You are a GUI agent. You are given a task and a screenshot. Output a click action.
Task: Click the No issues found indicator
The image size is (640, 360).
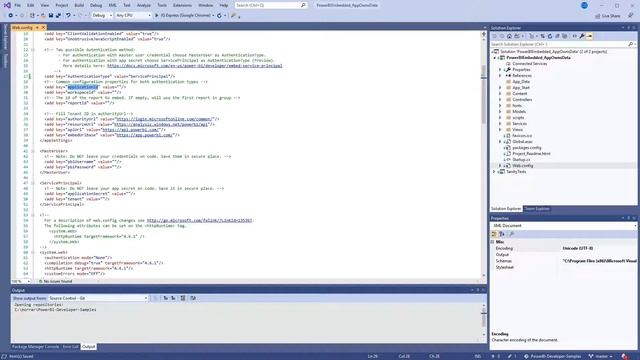(x=56, y=282)
